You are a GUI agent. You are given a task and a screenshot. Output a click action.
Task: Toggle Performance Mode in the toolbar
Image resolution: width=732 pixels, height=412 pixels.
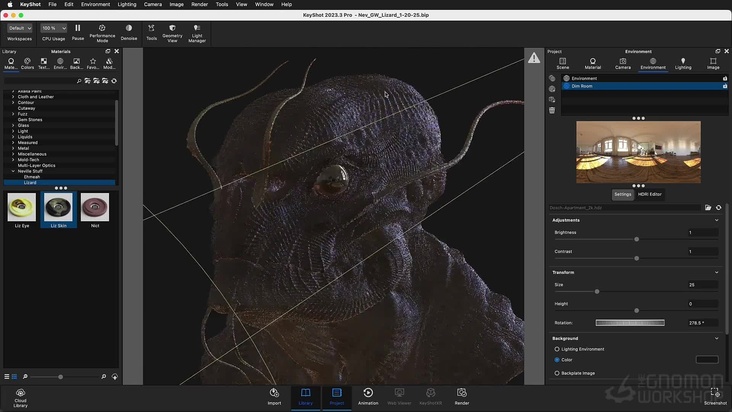pyautogui.click(x=102, y=34)
